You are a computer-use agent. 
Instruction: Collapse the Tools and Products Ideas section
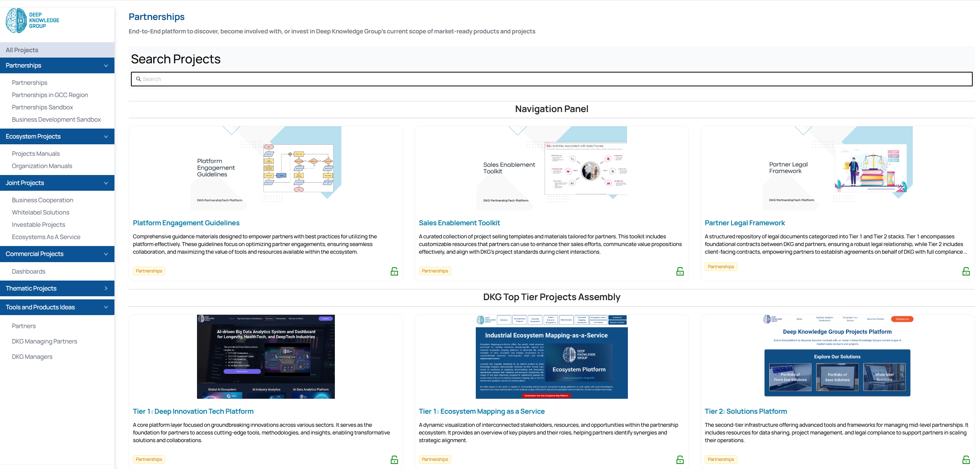click(x=106, y=307)
